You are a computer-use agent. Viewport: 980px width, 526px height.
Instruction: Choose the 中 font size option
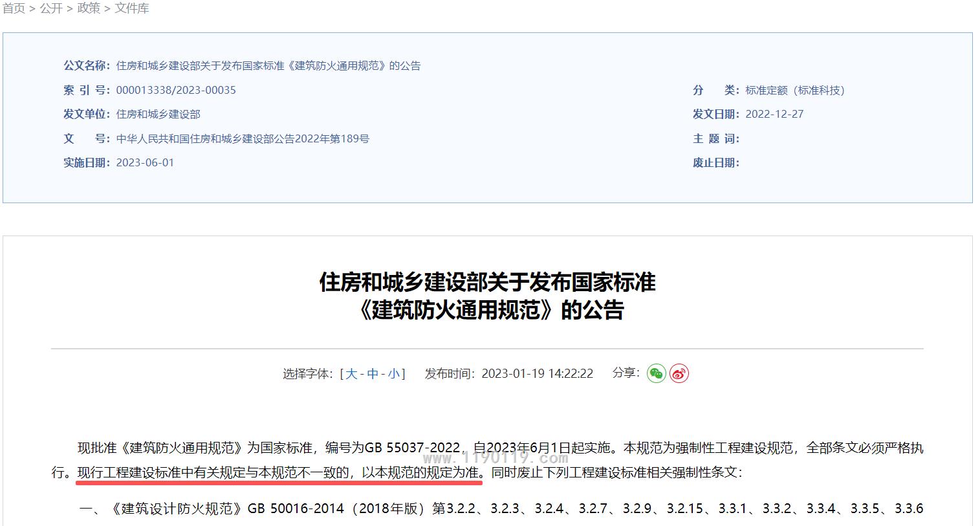pyautogui.click(x=373, y=374)
